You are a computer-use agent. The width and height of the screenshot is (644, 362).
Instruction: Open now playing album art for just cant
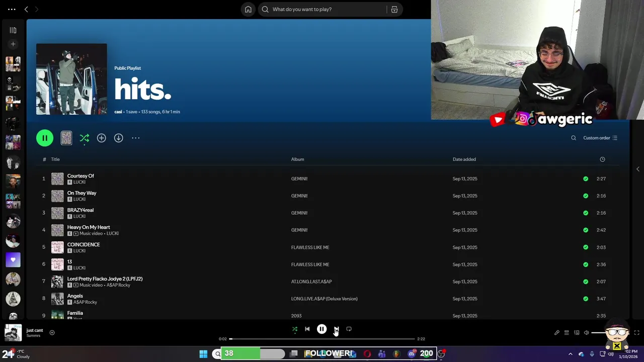13,332
